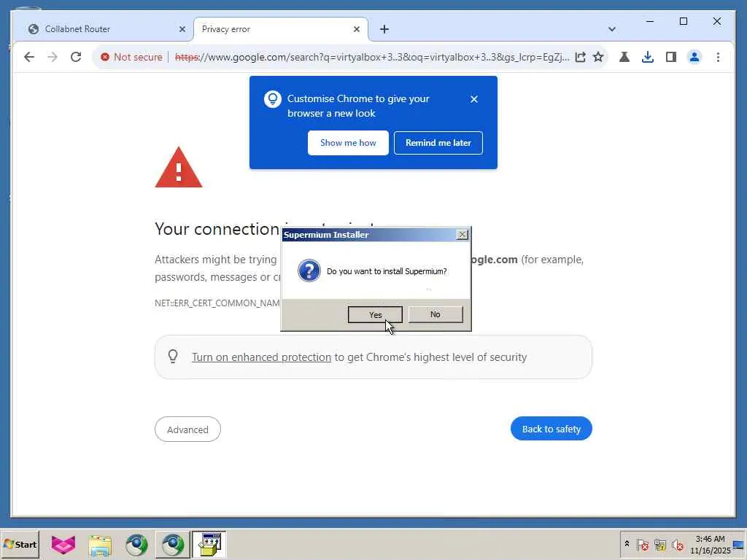
Task: Click Back to safety button
Action: [x=551, y=429]
